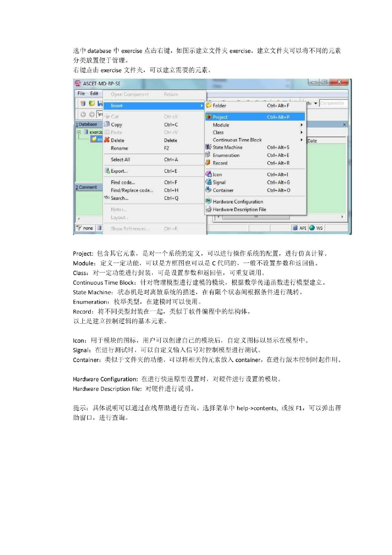Click the API icon in the status bar
Image resolution: width=392 pixels, height=555 pixels.
(295, 228)
